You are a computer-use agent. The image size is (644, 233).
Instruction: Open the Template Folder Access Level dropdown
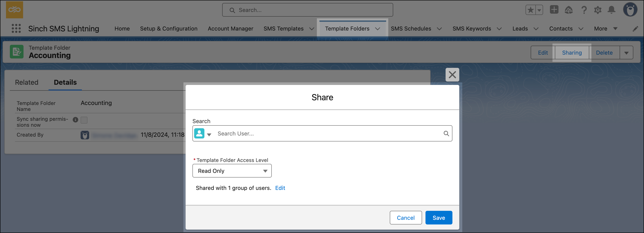(x=232, y=171)
